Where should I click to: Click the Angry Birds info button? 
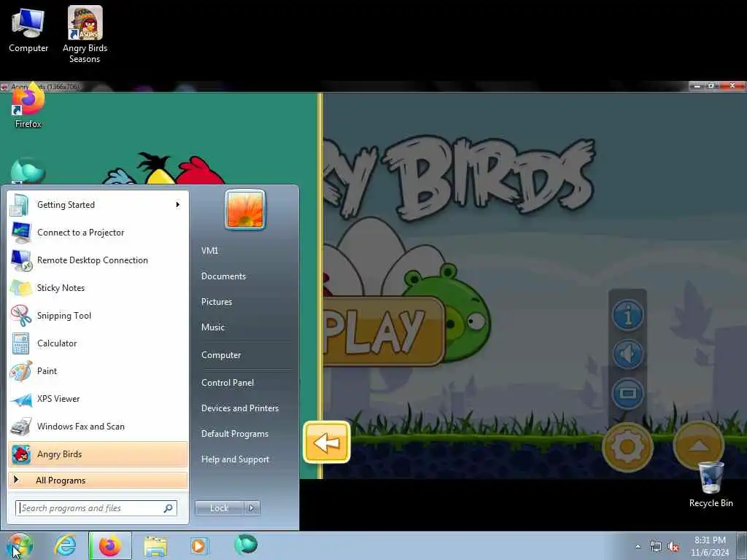[628, 315]
